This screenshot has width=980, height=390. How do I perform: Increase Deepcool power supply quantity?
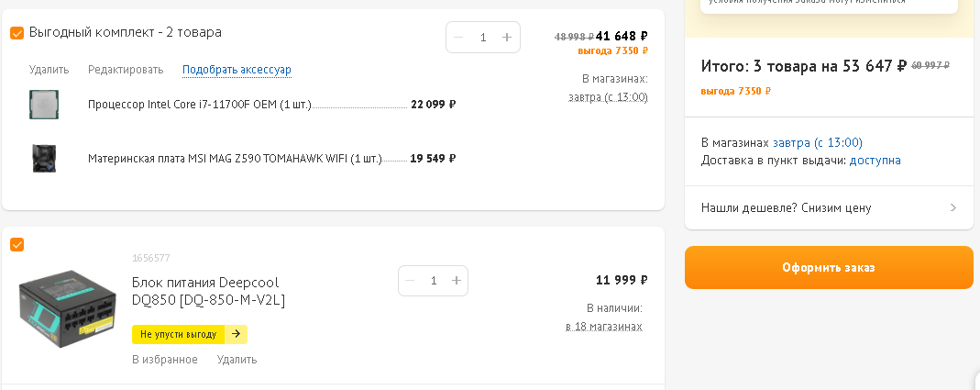click(x=457, y=281)
